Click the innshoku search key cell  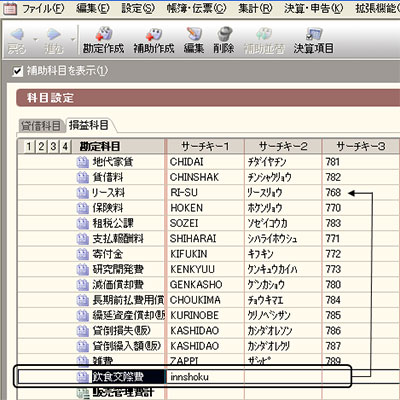click(x=205, y=377)
